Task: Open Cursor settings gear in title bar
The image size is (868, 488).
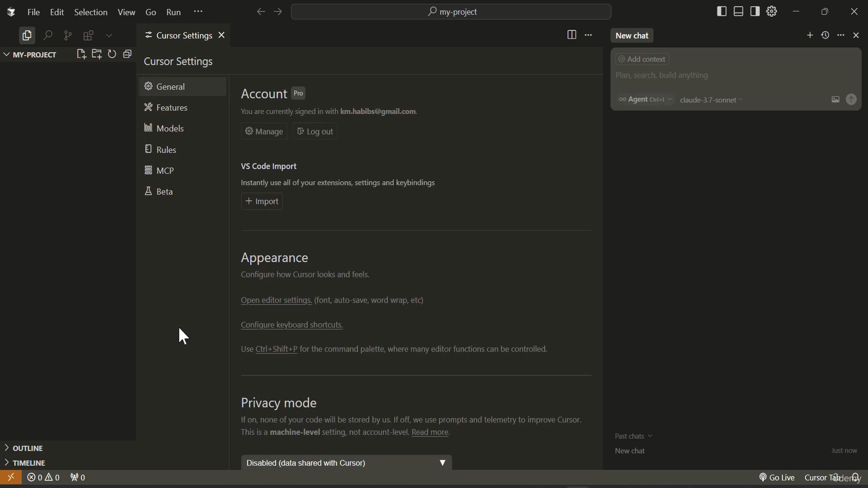Action: pyautogui.click(x=772, y=12)
